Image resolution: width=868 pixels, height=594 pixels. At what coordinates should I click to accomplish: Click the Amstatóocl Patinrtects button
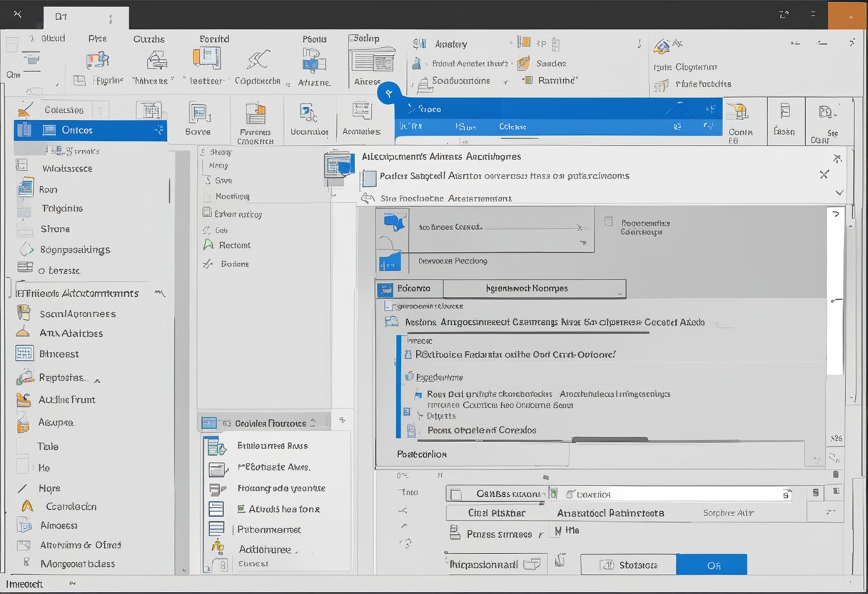pyautogui.click(x=610, y=513)
